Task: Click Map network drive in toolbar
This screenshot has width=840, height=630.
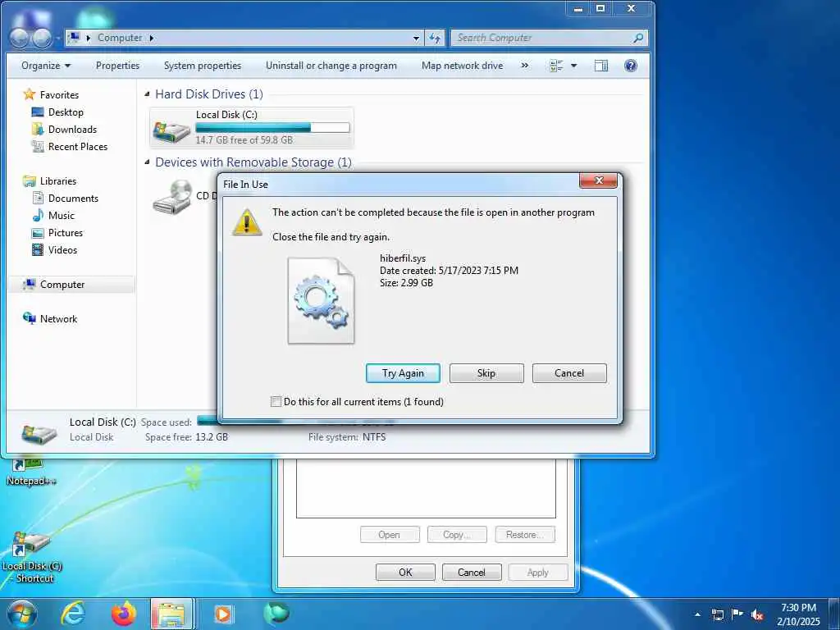Action: tap(462, 66)
